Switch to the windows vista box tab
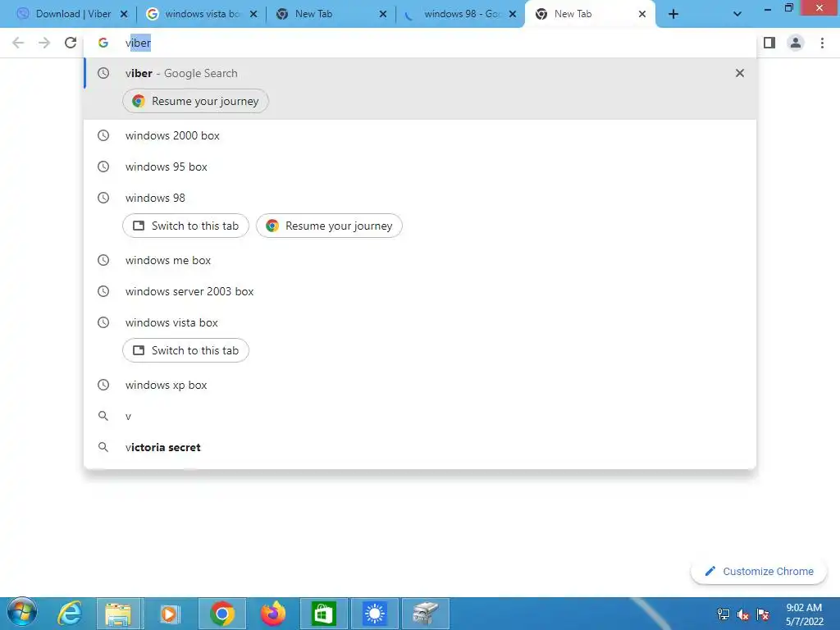The width and height of the screenshot is (840, 630). pyautogui.click(x=201, y=14)
